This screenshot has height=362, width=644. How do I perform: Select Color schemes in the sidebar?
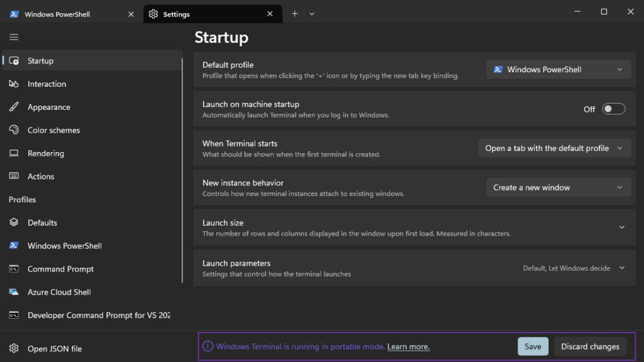coord(52,130)
